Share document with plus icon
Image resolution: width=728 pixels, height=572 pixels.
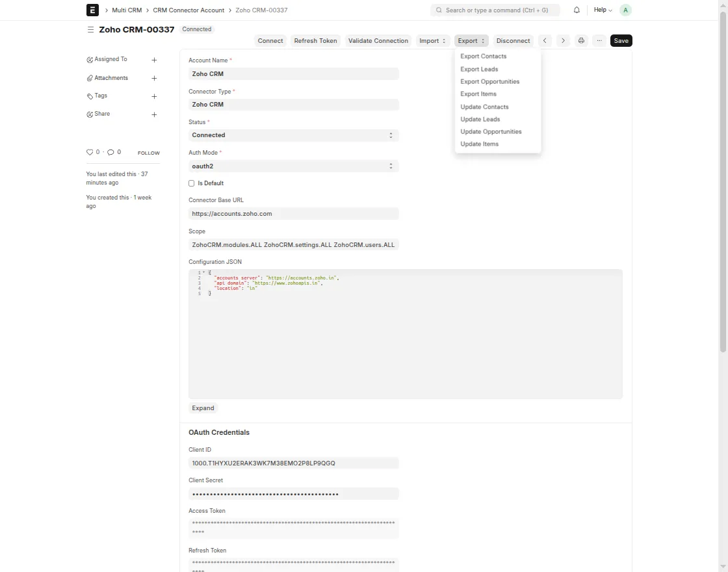pos(154,114)
